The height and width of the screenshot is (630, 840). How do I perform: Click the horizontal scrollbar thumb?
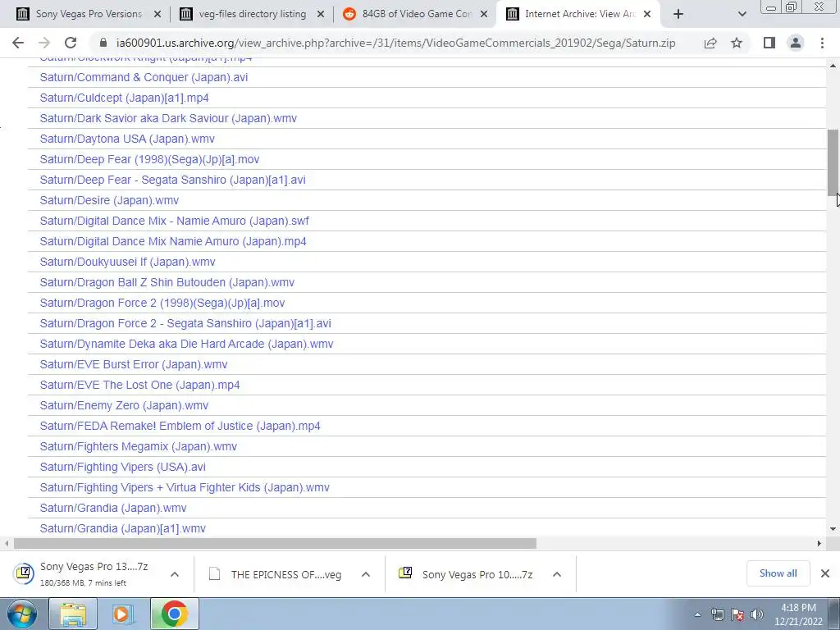click(275, 544)
